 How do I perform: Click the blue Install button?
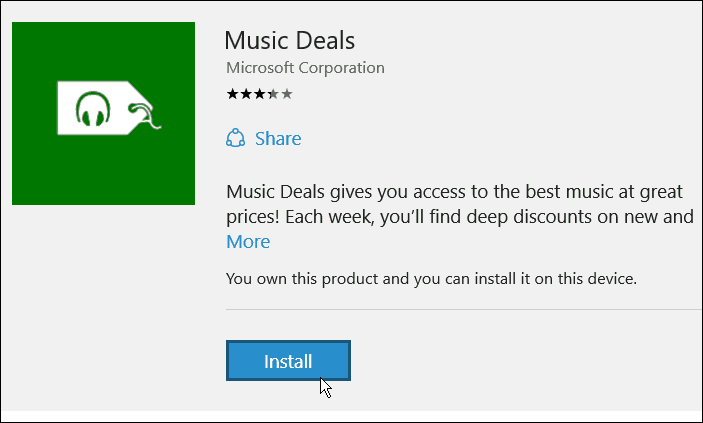(288, 360)
